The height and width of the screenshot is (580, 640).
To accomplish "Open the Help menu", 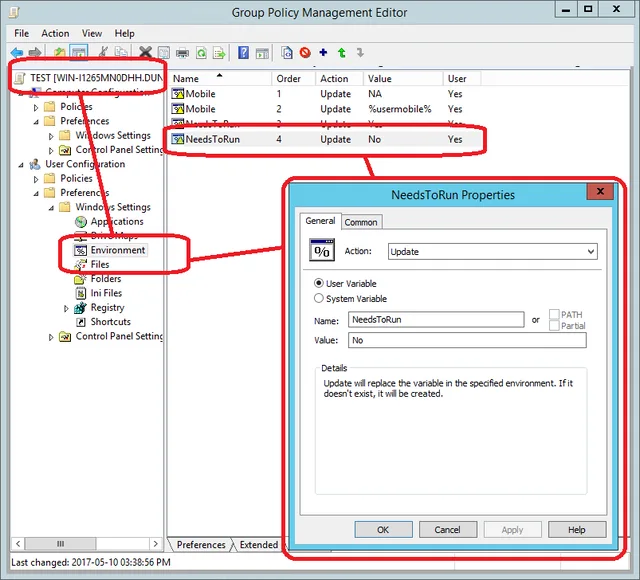I will (124, 33).
